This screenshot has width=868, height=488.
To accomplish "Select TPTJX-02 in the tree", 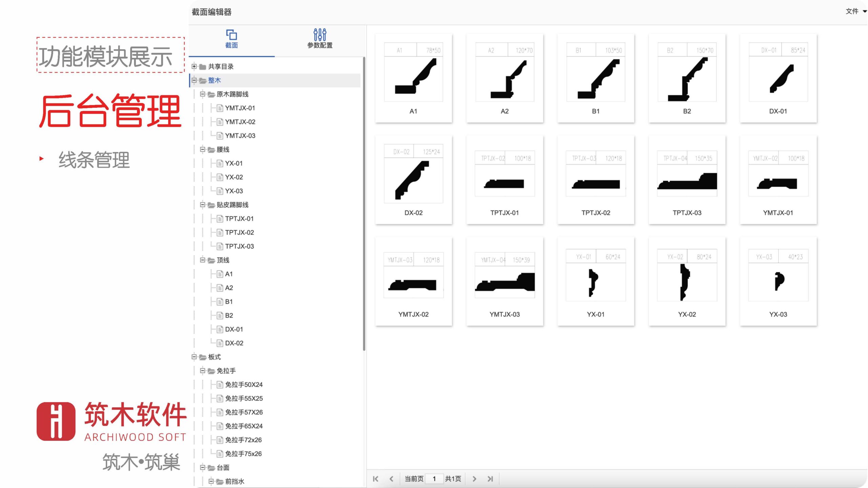I will coord(239,232).
